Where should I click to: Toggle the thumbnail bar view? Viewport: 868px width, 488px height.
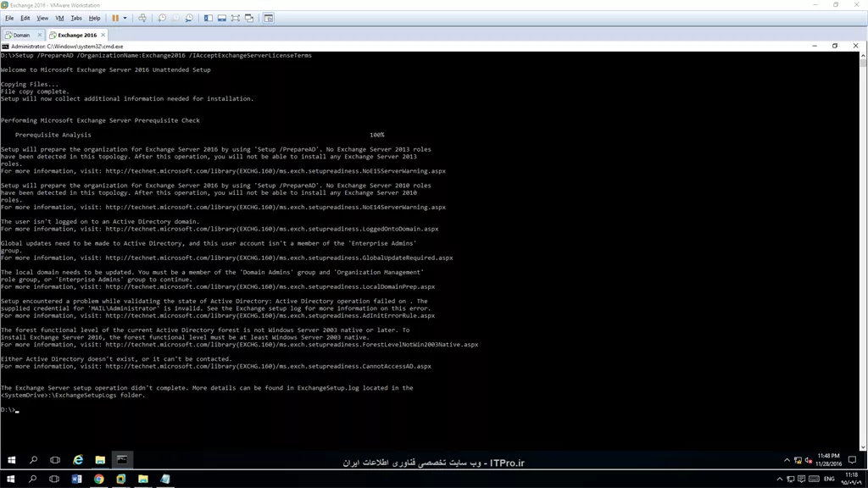coord(222,19)
